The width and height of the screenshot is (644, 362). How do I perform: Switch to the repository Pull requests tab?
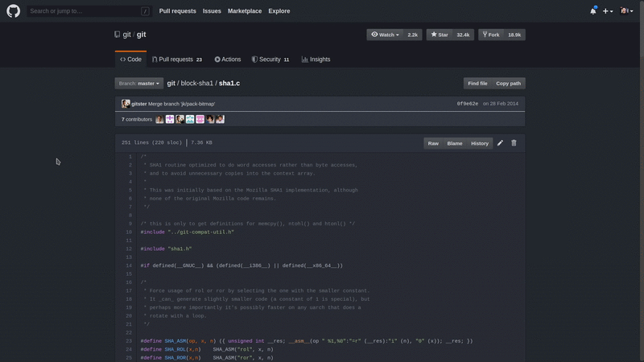click(x=177, y=60)
